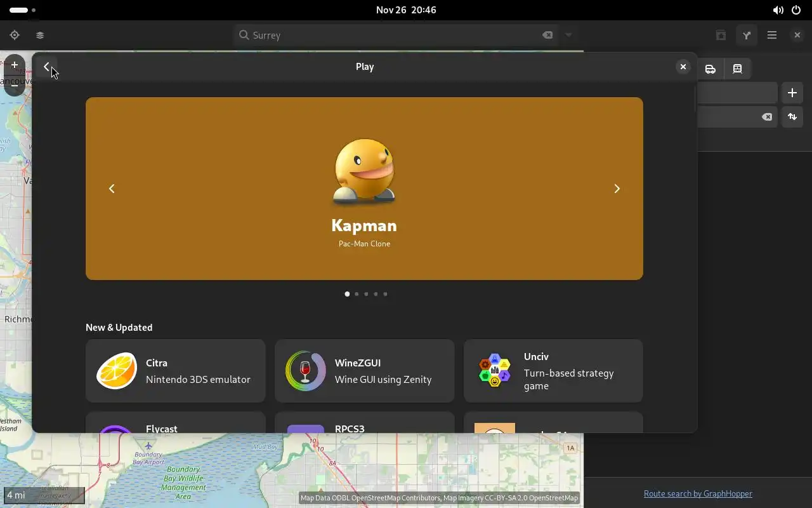The width and height of the screenshot is (812, 508).
Task: Click the WineZGUI wine glass icon
Action: (306, 371)
